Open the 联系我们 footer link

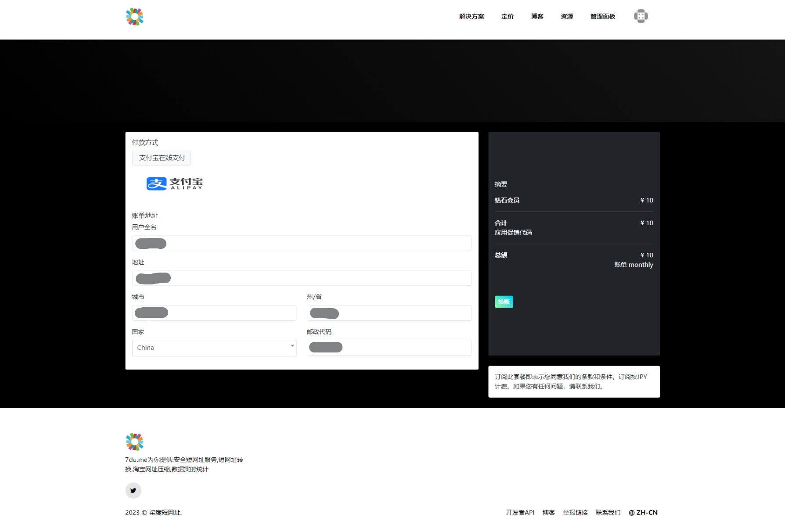(x=608, y=512)
